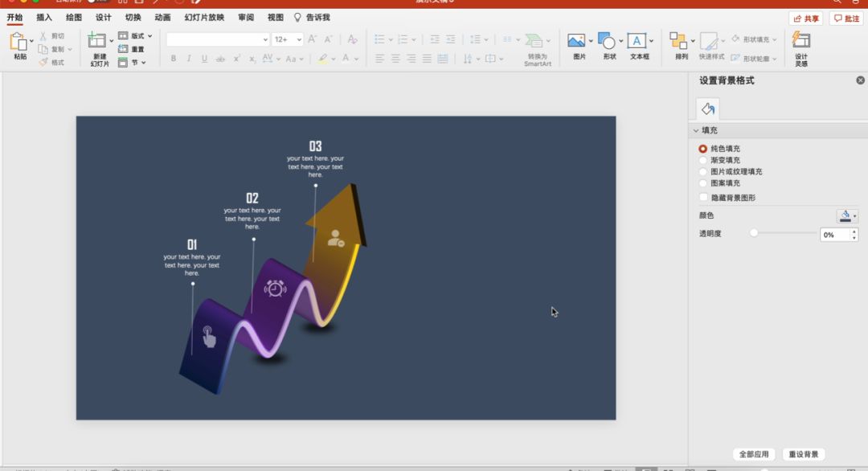868x471 pixels.
Task: Open the Design (设计) tab
Action: click(104, 18)
